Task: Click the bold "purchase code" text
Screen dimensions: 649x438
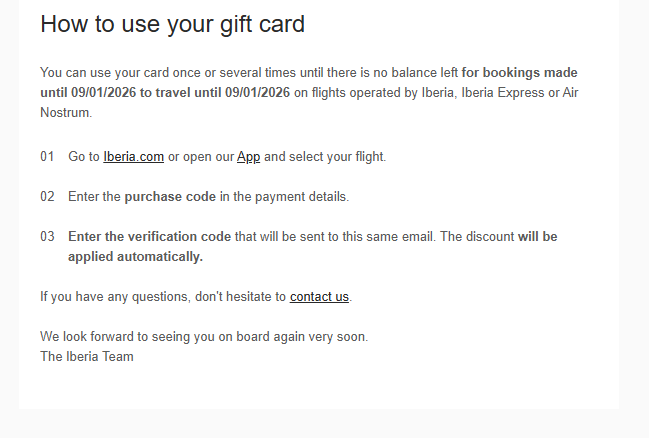Action: pos(170,197)
